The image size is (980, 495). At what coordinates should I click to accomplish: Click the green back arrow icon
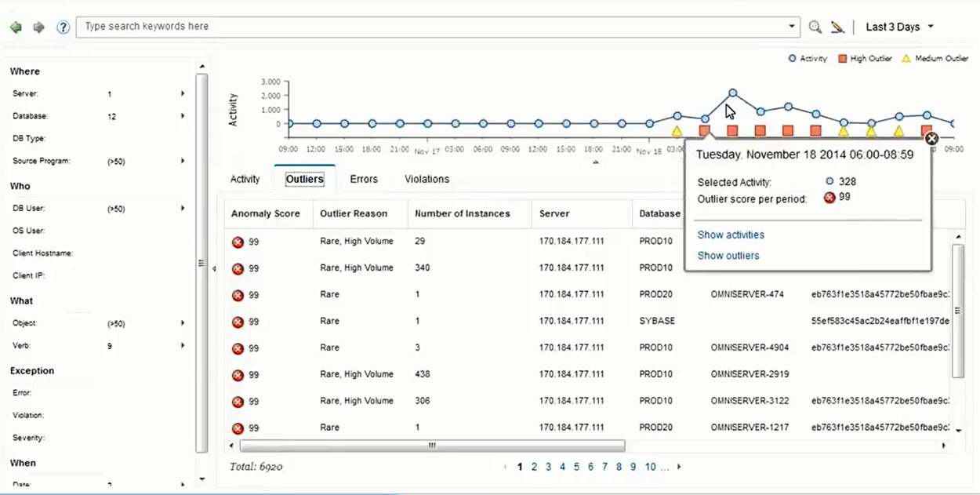(16, 27)
